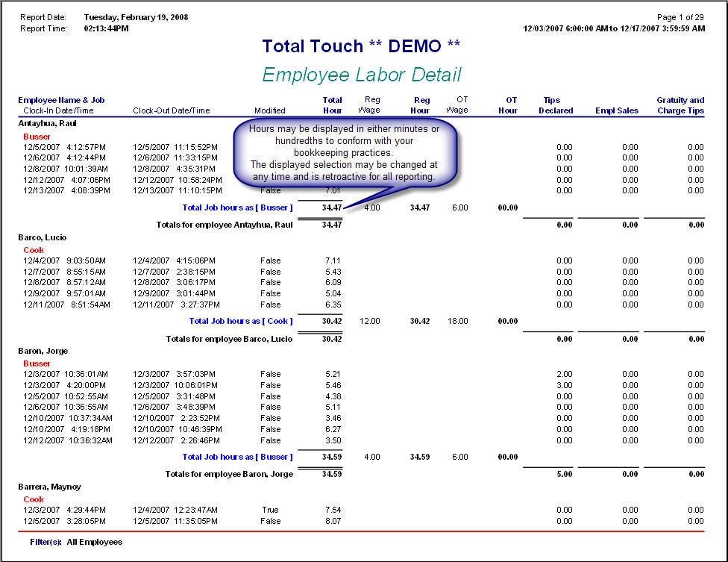The image size is (728, 562).
Task: Select employee name Barrera, Maynoy
Action: pyautogui.click(x=49, y=487)
